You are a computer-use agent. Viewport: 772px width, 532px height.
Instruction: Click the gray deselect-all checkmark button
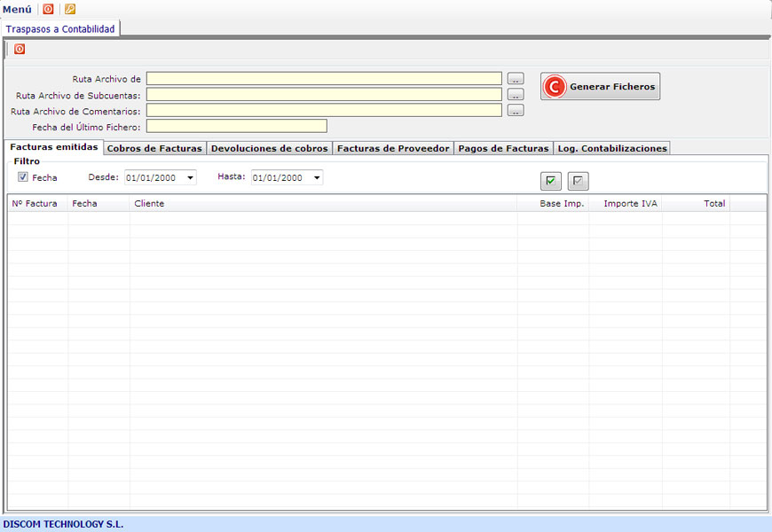(x=578, y=181)
